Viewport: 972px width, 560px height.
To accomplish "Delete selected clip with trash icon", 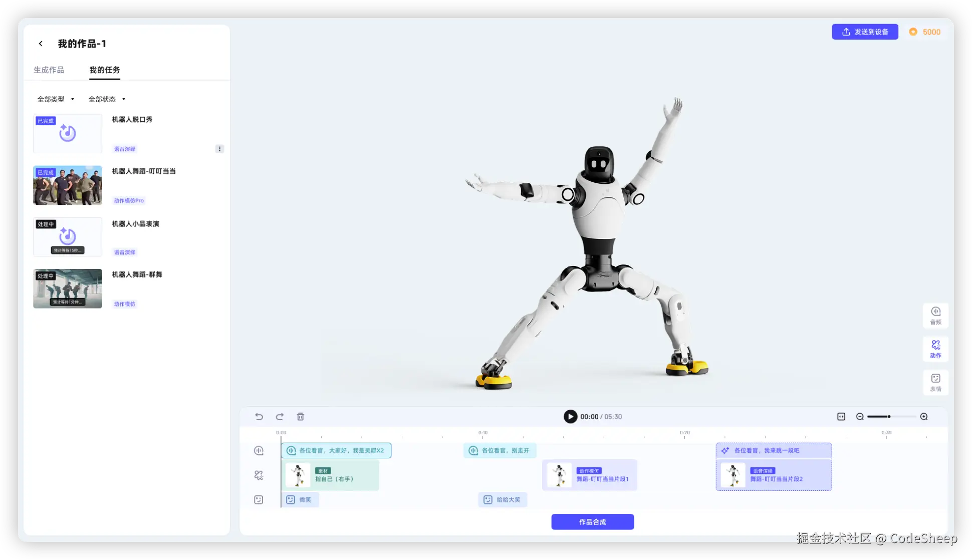I will (301, 417).
